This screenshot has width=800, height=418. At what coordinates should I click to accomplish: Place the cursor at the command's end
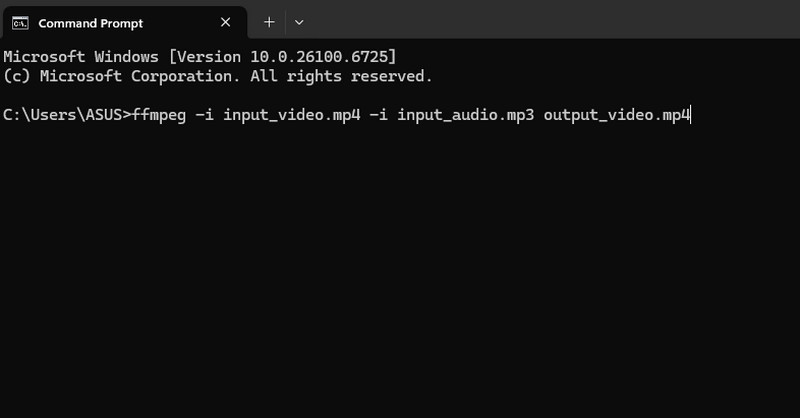coord(691,115)
